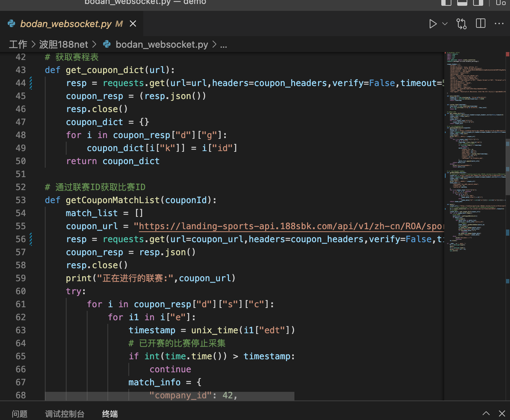
Task: Open the run options dropdown arrow
Action: click(445, 24)
